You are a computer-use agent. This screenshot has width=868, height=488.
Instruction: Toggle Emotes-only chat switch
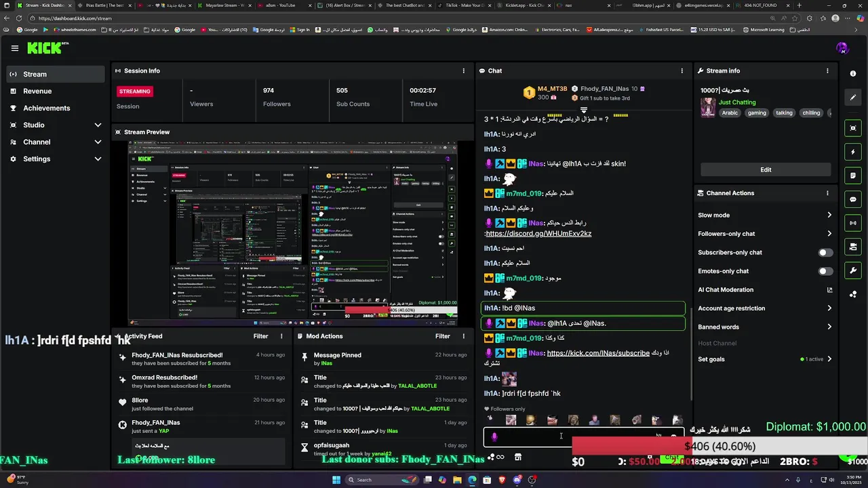pyautogui.click(x=825, y=271)
